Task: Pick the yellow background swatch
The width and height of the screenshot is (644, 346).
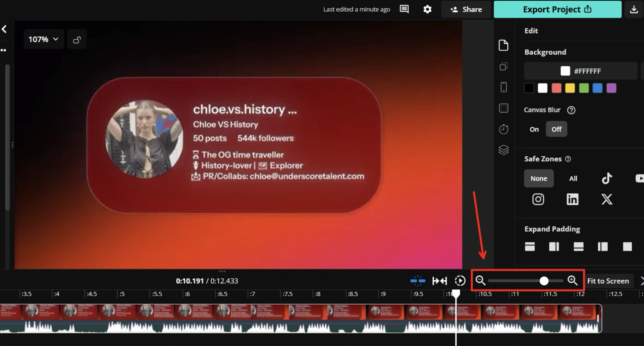Action: click(x=570, y=88)
